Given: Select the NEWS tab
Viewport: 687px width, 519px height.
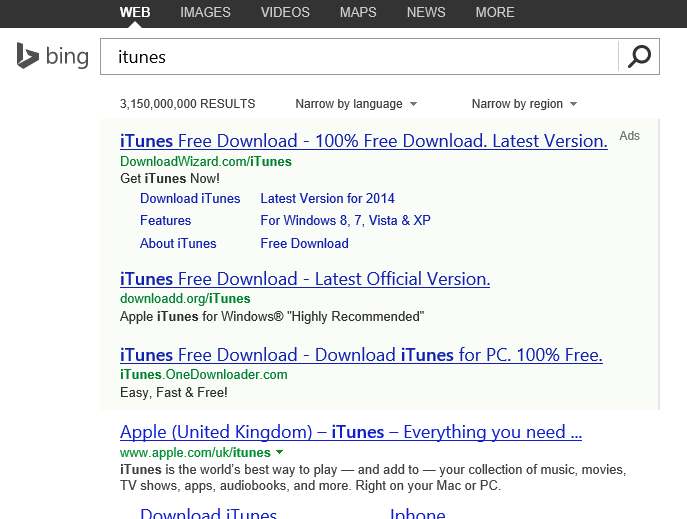Looking at the screenshot, I should coord(426,12).
